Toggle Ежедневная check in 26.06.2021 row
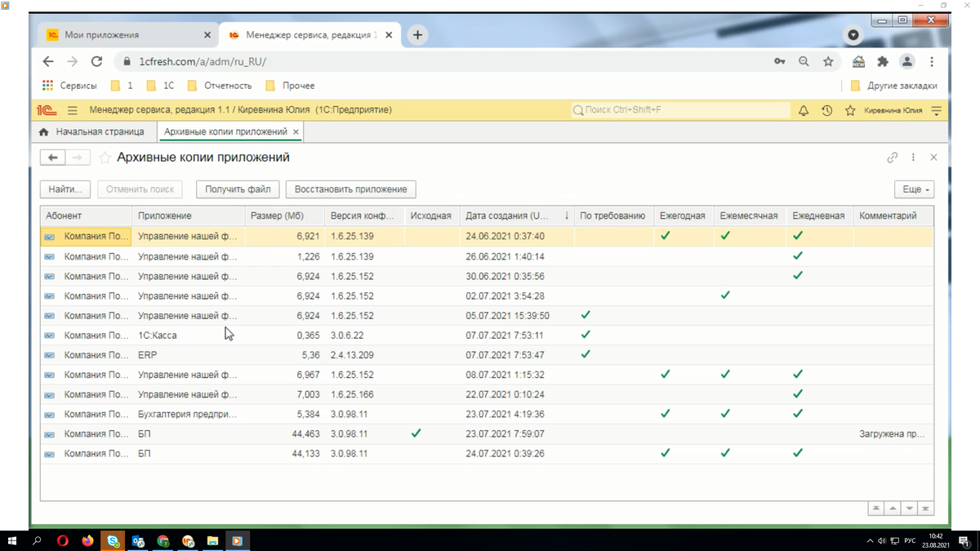The image size is (980, 551). [798, 256]
